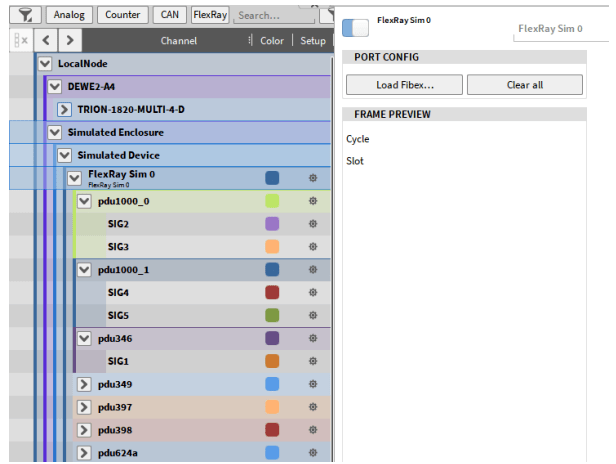Image resolution: width=616 pixels, height=464 pixels.
Task: Click the left arrow navigation icon
Action: 46,41
